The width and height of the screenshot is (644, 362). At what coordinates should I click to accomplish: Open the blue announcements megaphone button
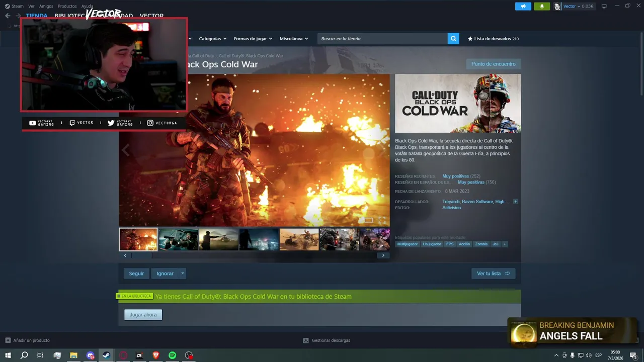pyautogui.click(x=523, y=6)
